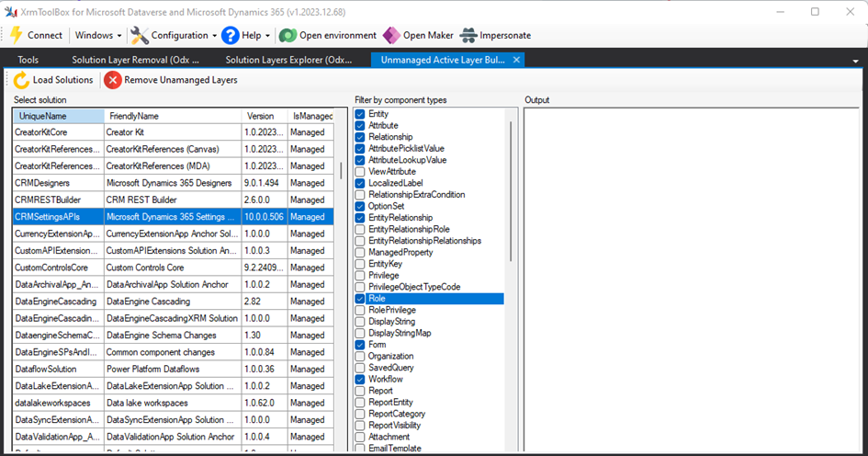This screenshot has height=456, width=868.
Task: Uncheck the Form checkbox
Action: pos(360,345)
